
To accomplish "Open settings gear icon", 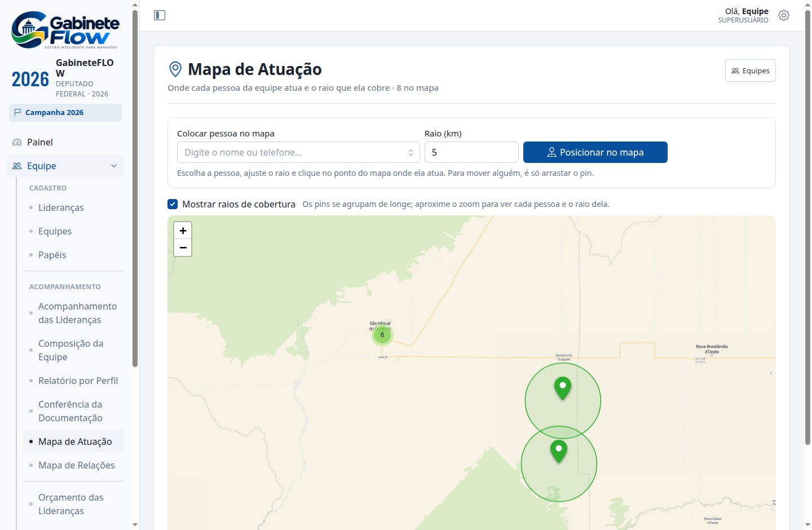I will point(784,15).
